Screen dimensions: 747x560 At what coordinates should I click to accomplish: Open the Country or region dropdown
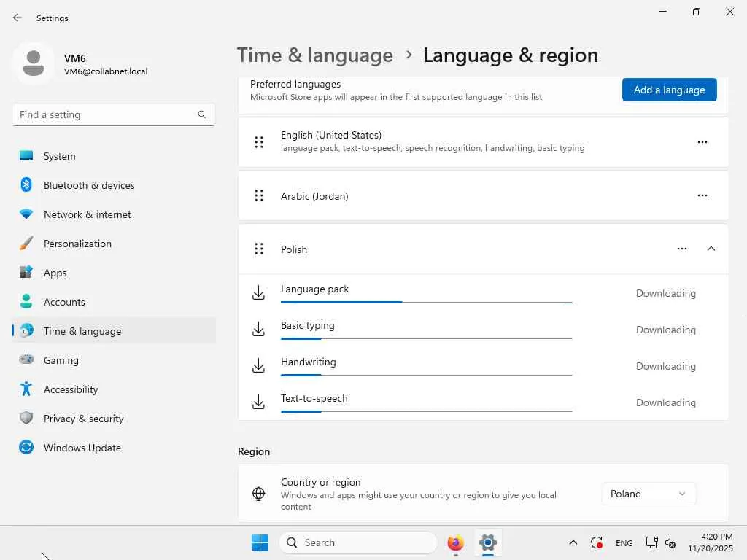(x=649, y=494)
